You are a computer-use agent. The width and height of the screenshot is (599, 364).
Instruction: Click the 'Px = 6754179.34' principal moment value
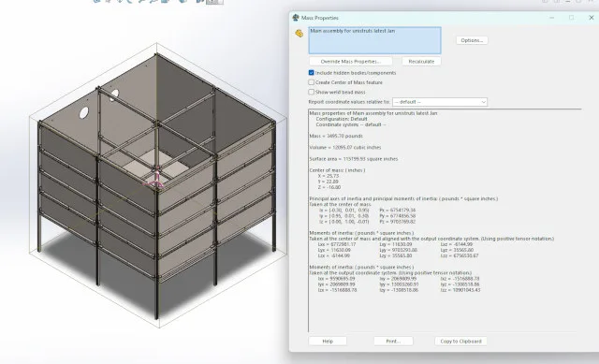397,211
